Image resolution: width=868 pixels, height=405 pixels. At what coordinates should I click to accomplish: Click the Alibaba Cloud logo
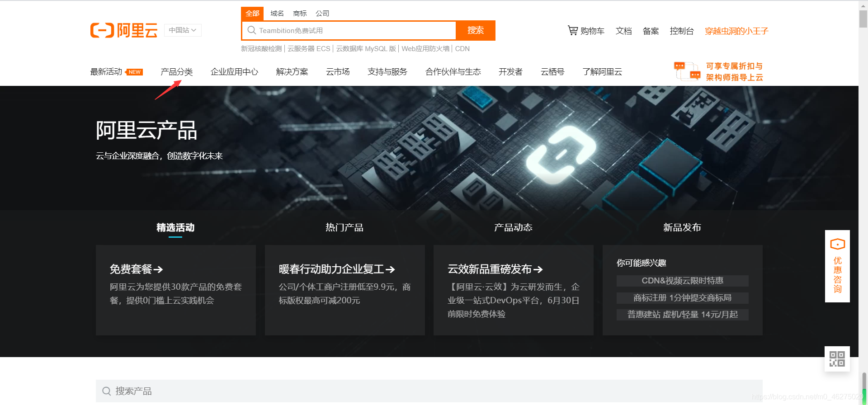(x=124, y=30)
